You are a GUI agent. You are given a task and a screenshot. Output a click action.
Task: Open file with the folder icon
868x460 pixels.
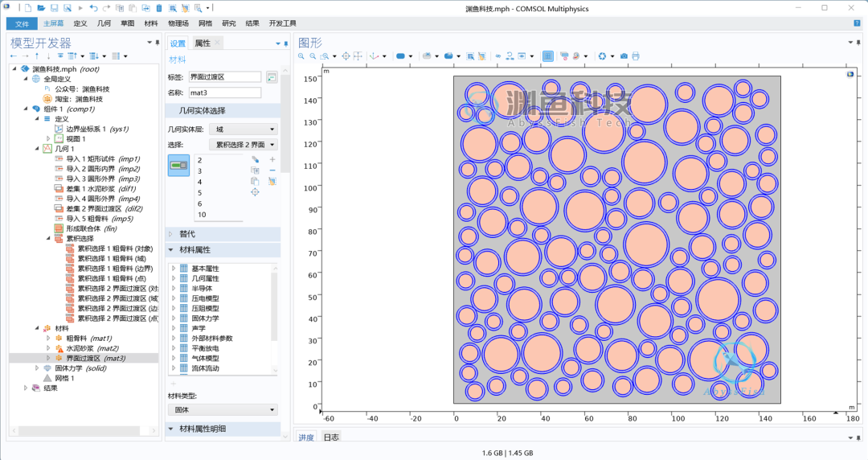[41, 8]
